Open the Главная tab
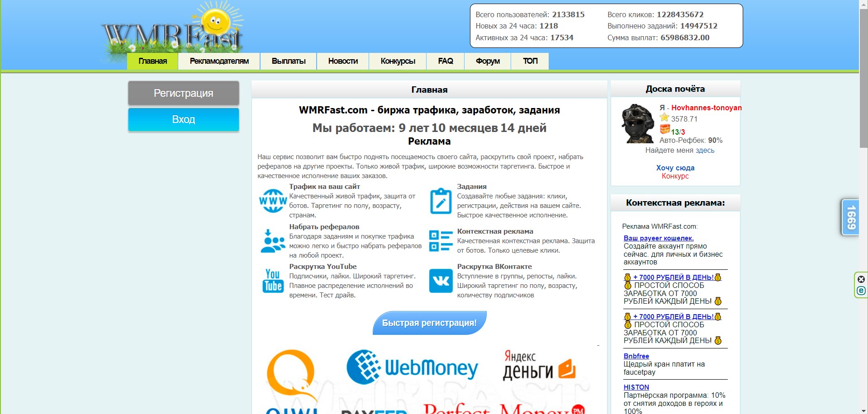This screenshot has height=414, width=868. point(152,61)
